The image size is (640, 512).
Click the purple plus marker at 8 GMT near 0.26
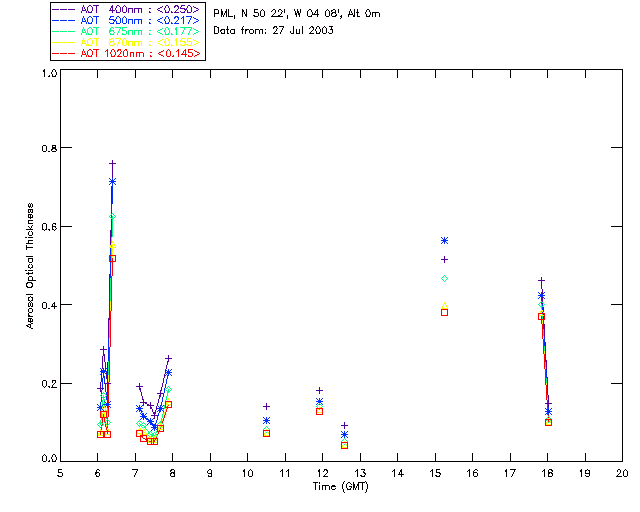point(168,358)
